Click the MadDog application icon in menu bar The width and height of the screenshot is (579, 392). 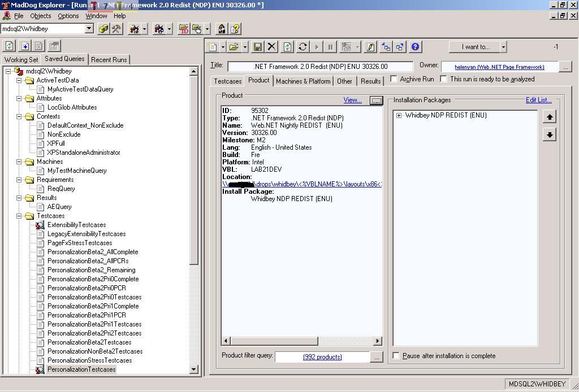coord(6,16)
